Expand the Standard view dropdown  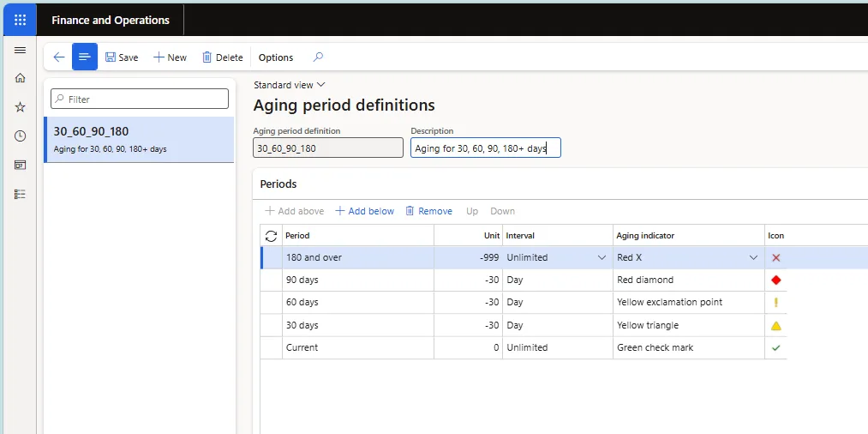point(290,85)
